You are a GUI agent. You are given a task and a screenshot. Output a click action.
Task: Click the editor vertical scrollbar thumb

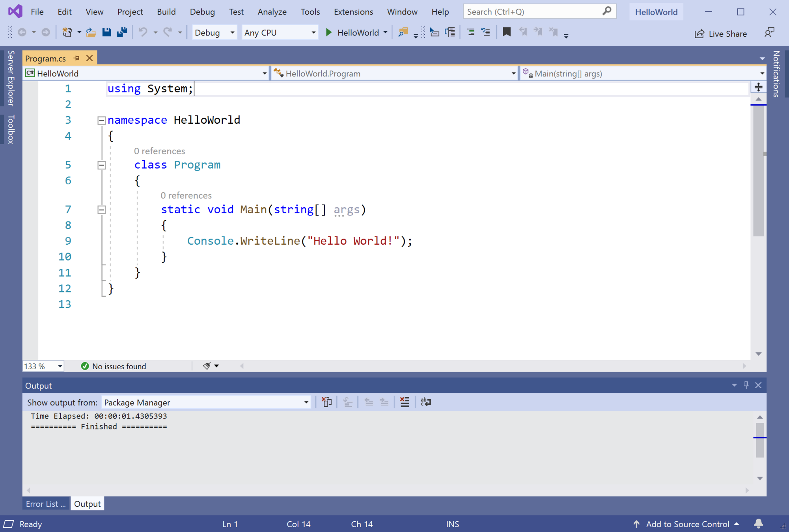pos(758,169)
